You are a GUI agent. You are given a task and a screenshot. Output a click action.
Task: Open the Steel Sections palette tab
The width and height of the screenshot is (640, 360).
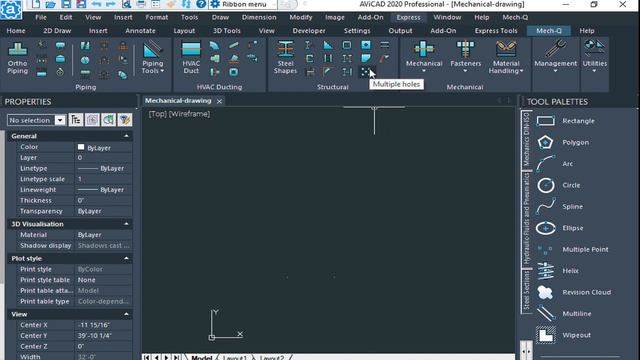coord(527,291)
